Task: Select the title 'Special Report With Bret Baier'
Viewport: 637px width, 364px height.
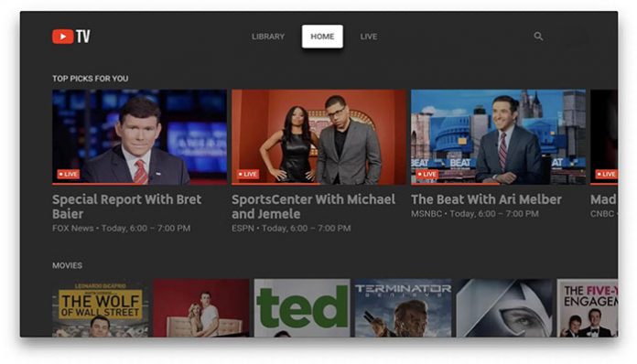Action: tap(126, 207)
